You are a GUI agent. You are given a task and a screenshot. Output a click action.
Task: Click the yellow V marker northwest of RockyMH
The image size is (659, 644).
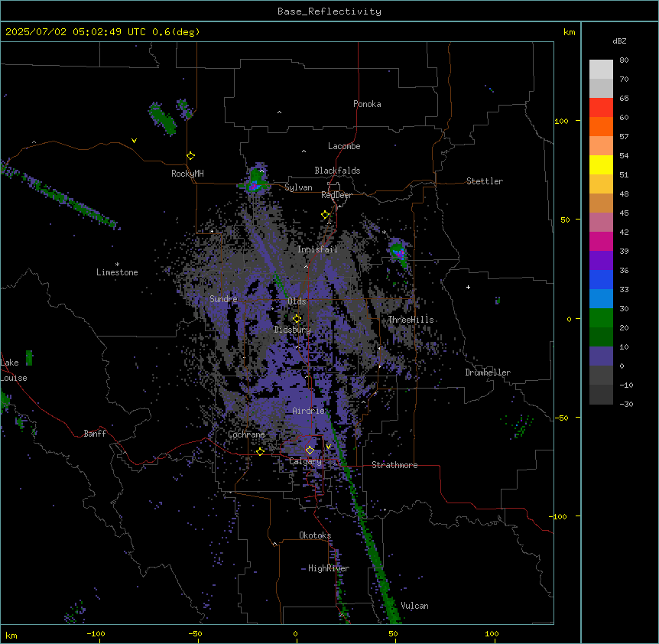pos(134,141)
